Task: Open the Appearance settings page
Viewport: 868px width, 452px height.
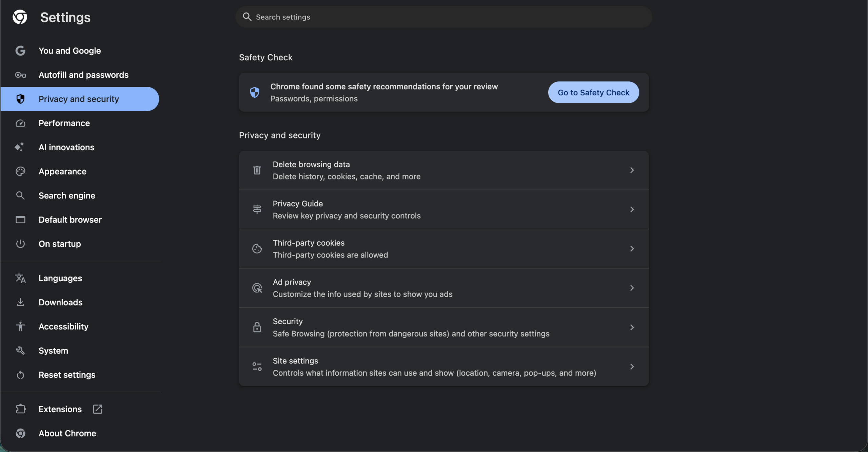Action: (x=80, y=171)
